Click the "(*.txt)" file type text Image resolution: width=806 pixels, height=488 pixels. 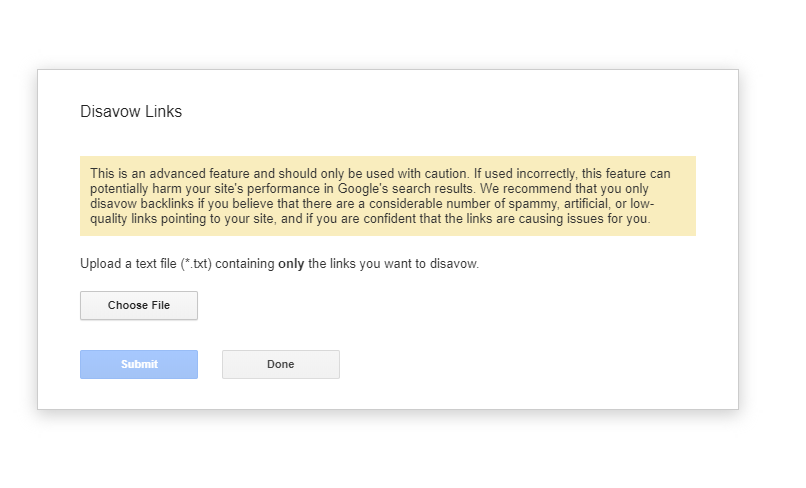pos(196,264)
